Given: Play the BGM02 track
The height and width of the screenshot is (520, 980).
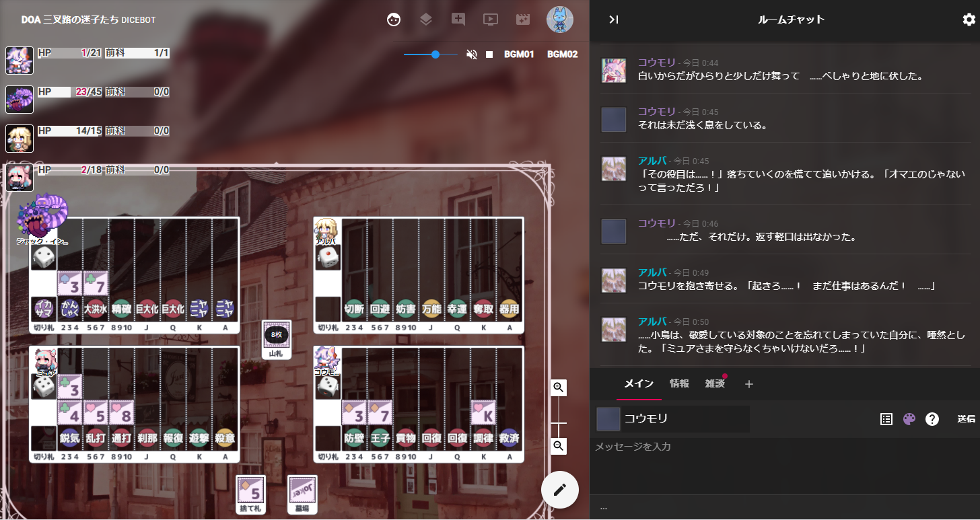Looking at the screenshot, I should pyautogui.click(x=562, y=54).
